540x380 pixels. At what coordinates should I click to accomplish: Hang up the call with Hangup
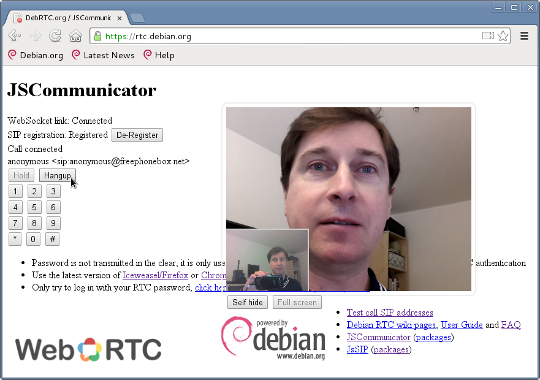[57, 175]
